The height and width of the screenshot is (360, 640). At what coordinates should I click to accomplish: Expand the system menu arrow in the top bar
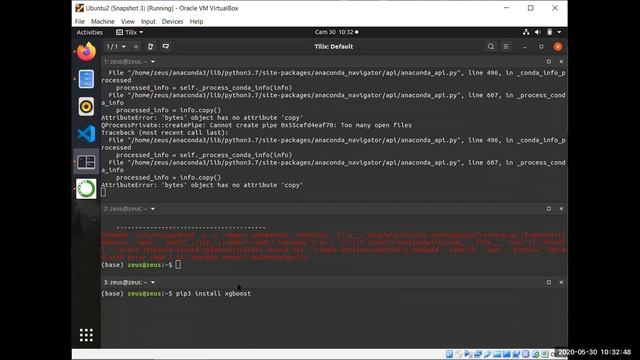click(559, 32)
